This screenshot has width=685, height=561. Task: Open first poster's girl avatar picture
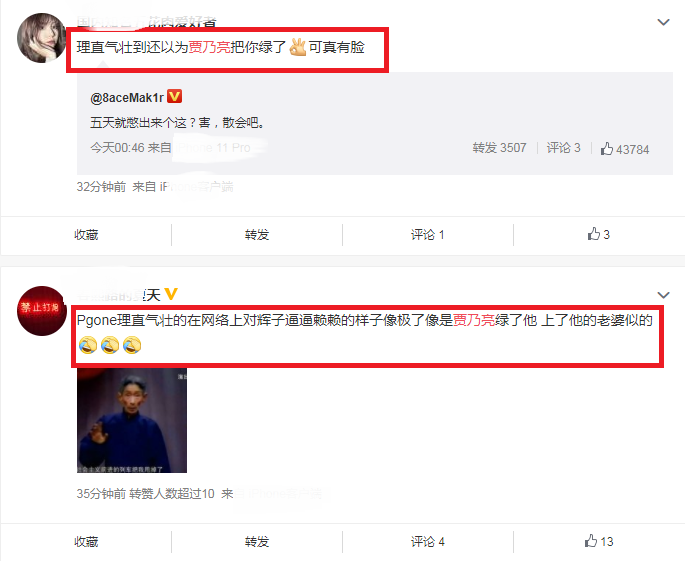tap(42, 38)
